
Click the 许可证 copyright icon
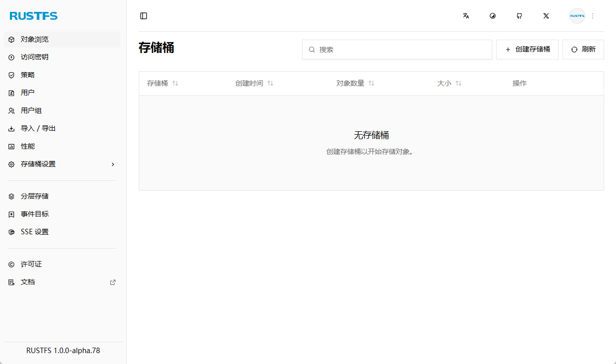[x=11, y=264]
